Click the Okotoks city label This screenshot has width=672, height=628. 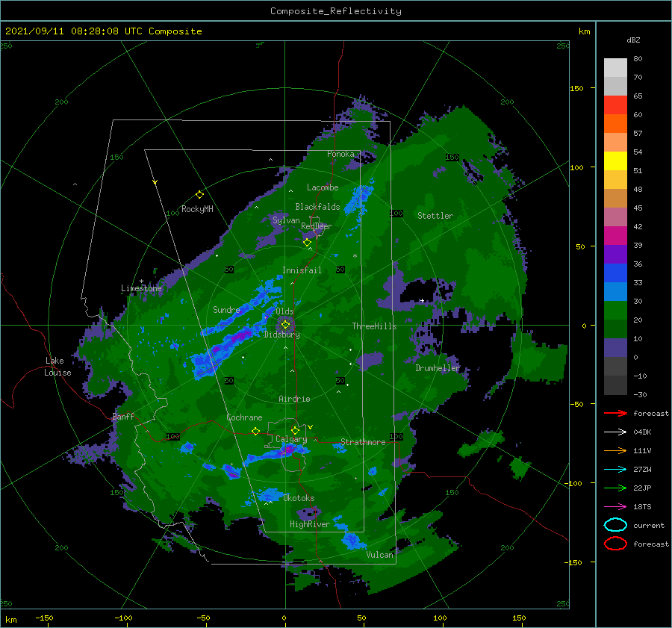(299, 498)
